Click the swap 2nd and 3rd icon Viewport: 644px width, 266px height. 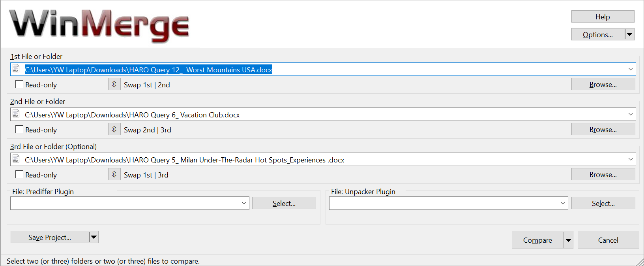114,129
